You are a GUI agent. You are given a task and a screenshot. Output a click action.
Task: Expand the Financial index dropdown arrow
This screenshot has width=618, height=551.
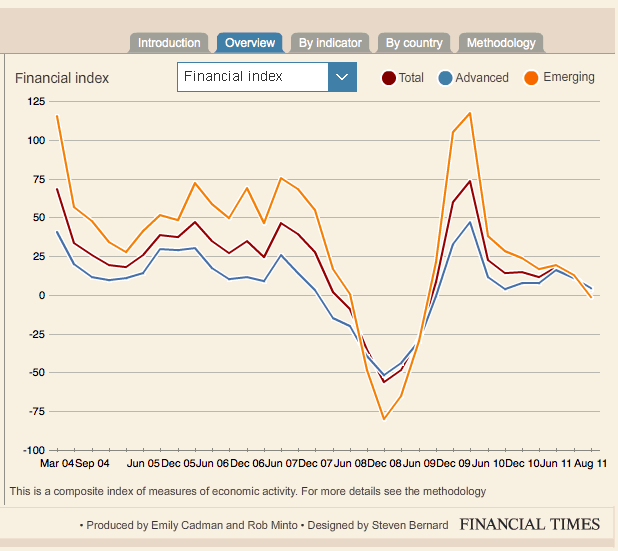click(342, 77)
